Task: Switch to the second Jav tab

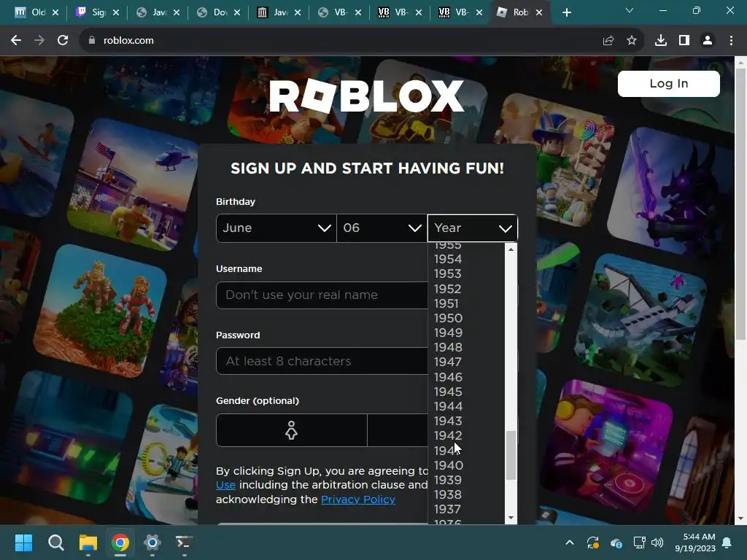Action: 278,12
